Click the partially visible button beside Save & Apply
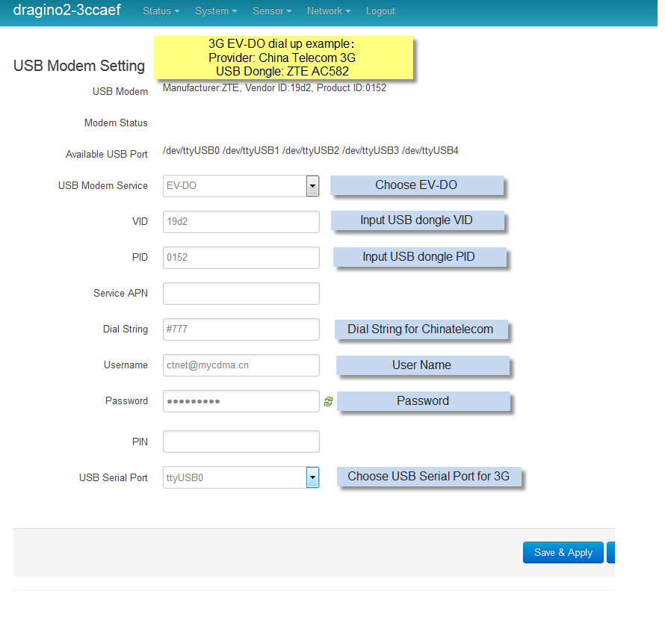Viewport: 665px width, 644px height. [610, 552]
